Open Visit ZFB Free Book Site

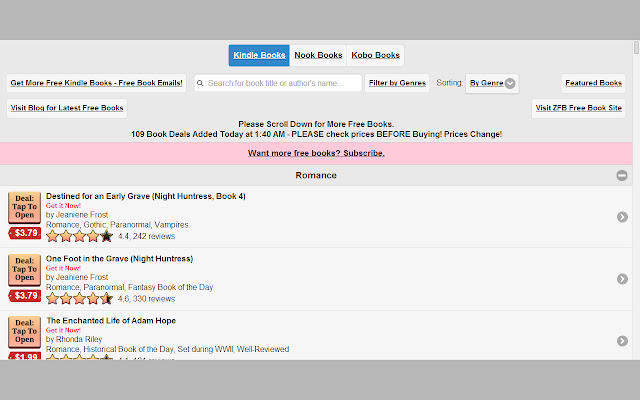(578, 108)
